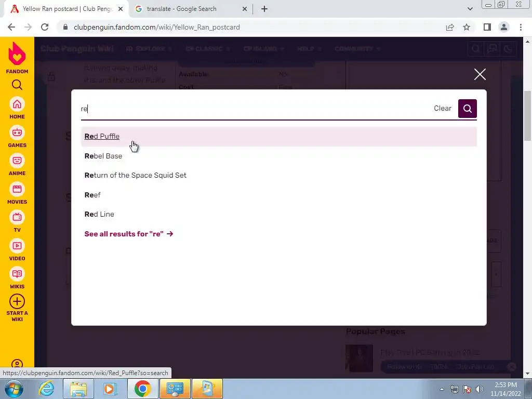Screen dimensions: 532x399
Task: Open the Windows Start menu
Action: tap(14, 389)
